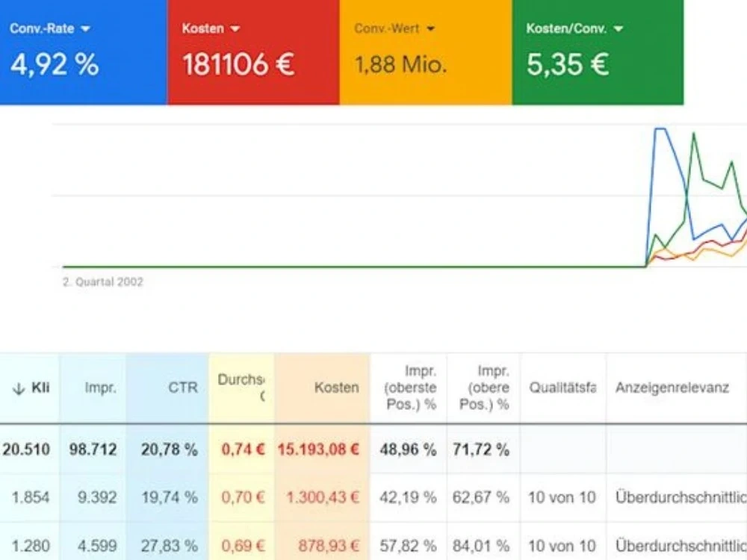Sort table by the Kosten column header
Viewport: 747px width, 560px height.
(336, 388)
